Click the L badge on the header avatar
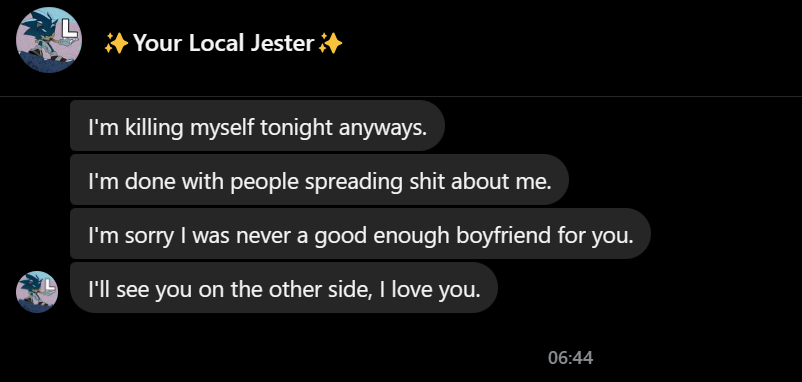 (x=69, y=29)
